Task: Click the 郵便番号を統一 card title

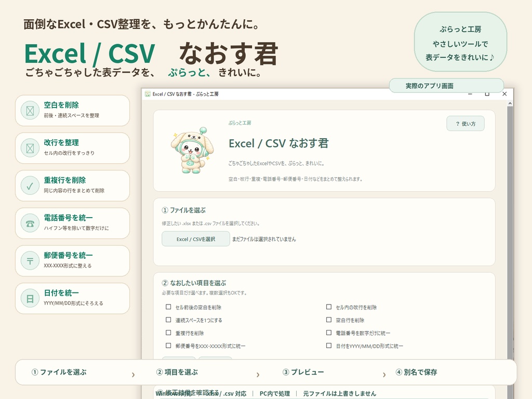Action: tap(68, 255)
